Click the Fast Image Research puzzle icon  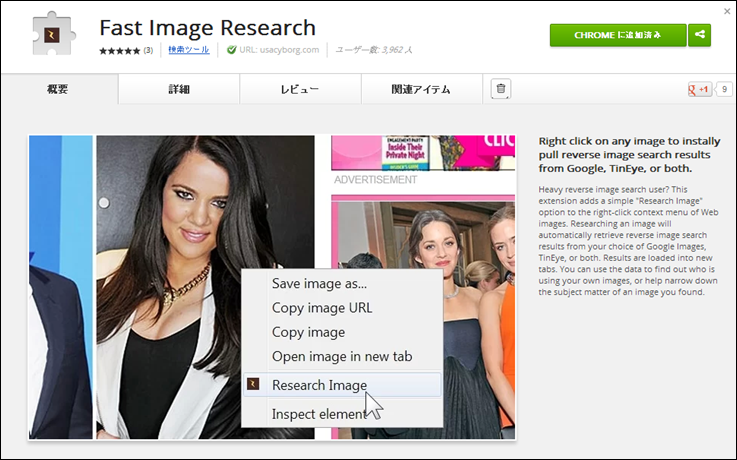(54, 33)
